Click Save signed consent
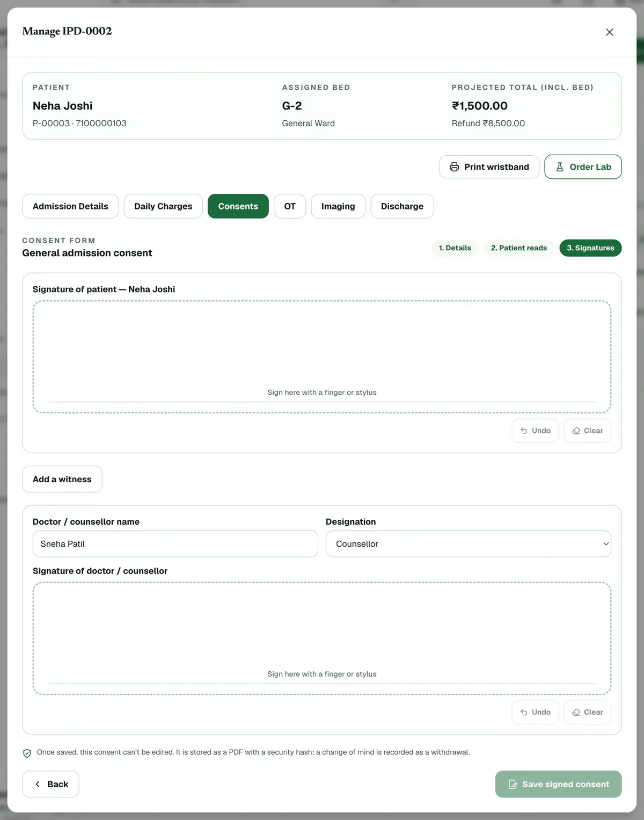The width and height of the screenshot is (644, 820). point(558,784)
